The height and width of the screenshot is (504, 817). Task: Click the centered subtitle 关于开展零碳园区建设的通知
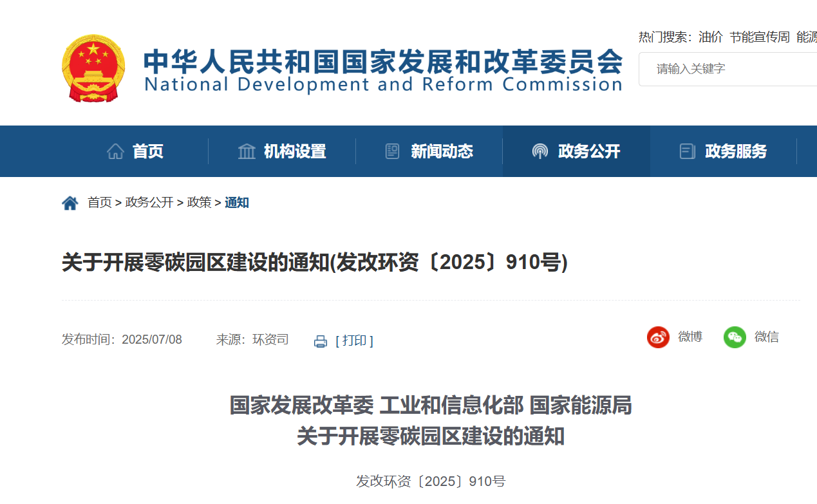(431, 436)
